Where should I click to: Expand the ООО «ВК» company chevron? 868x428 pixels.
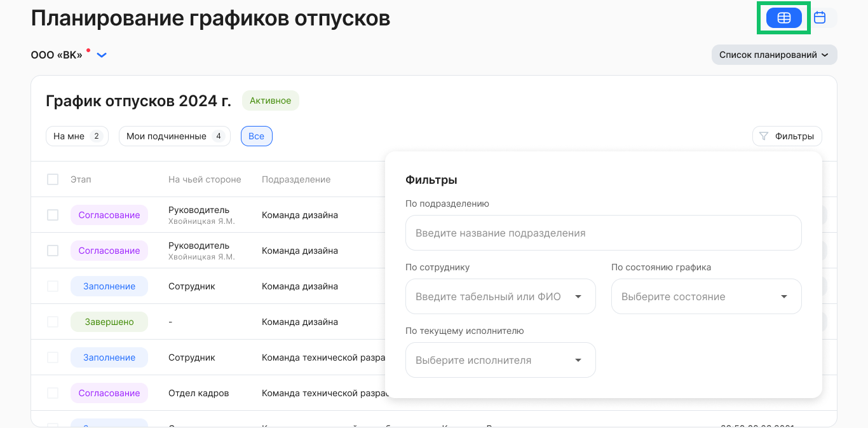point(102,55)
